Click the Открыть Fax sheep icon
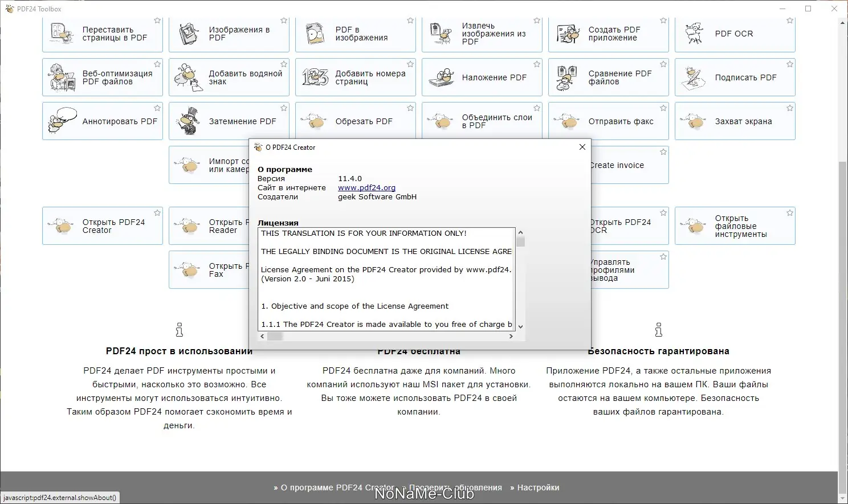848x504 pixels. pyautogui.click(x=187, y=270)
